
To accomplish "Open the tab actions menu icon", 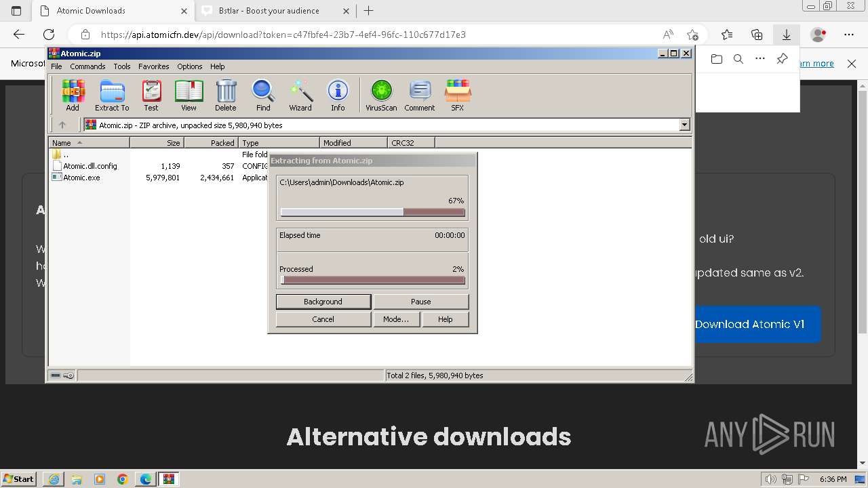I will (x=16, y=11).
